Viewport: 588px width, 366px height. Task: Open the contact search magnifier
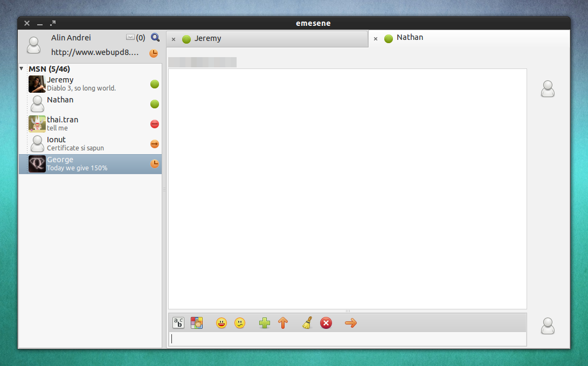click(155, 38)
